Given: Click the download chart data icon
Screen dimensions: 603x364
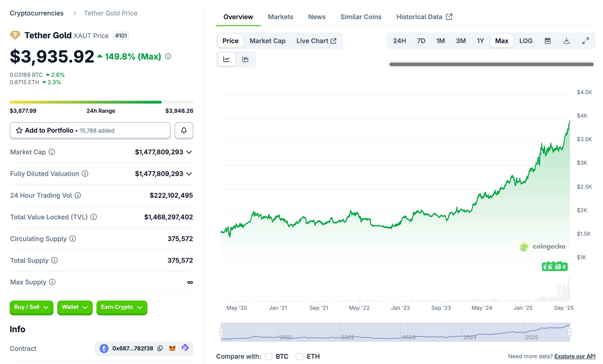Looking at the screenshot, I should pyautogui.click(x=566, y=41).
